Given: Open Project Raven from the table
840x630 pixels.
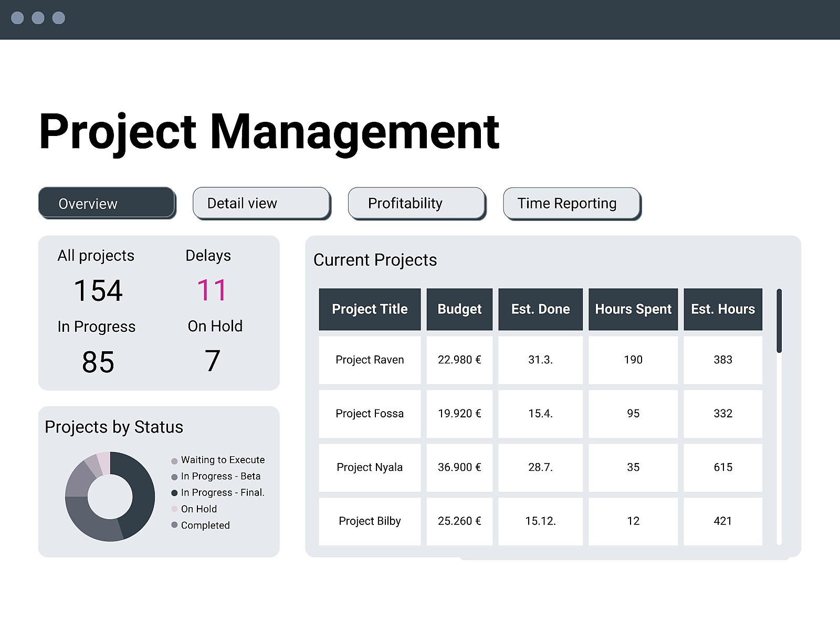Looking at the screenshot, I should [x=369, y=360].
